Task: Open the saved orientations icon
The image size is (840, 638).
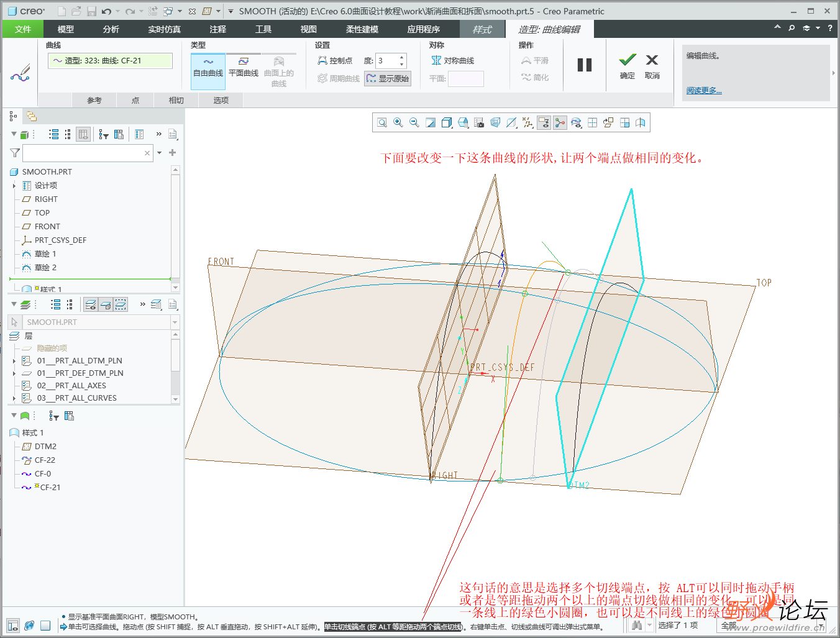Action: click(463, 123)
